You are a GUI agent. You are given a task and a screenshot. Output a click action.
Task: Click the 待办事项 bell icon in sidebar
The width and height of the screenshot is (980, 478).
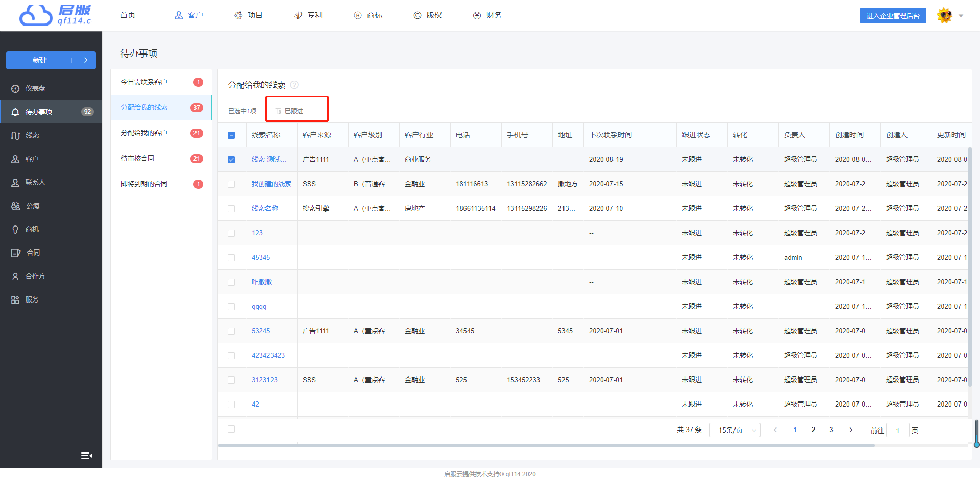point(15,112)
